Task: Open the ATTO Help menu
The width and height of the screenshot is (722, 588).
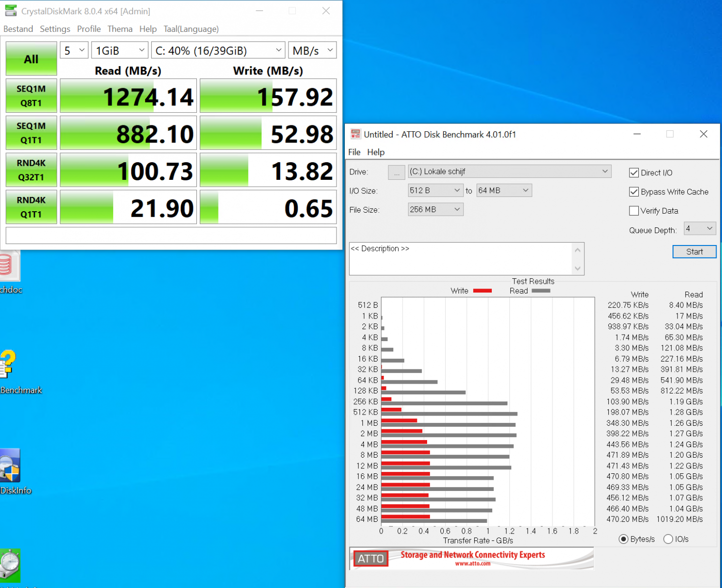Action: click(376, 152)
